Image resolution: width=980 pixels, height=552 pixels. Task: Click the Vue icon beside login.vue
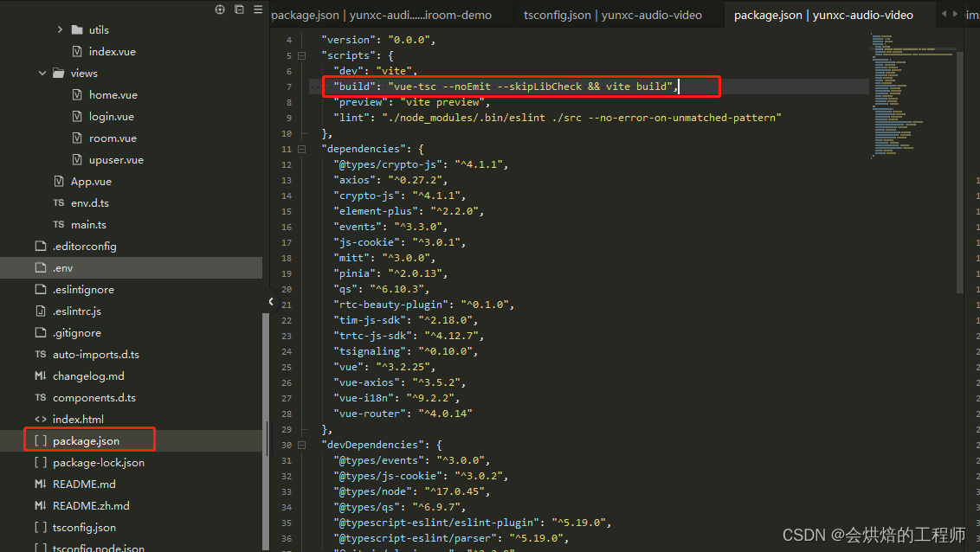click(77, 116)
